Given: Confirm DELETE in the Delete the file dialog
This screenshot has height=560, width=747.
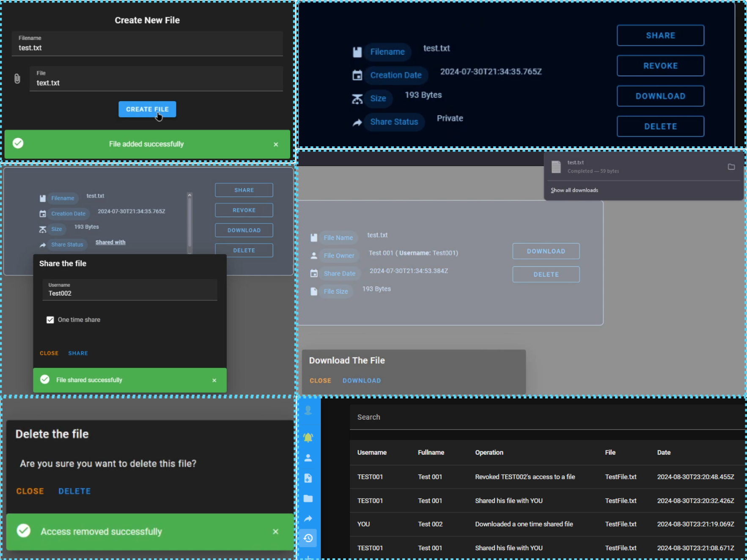Looking at the screenshot, I should tap(74, 491).
